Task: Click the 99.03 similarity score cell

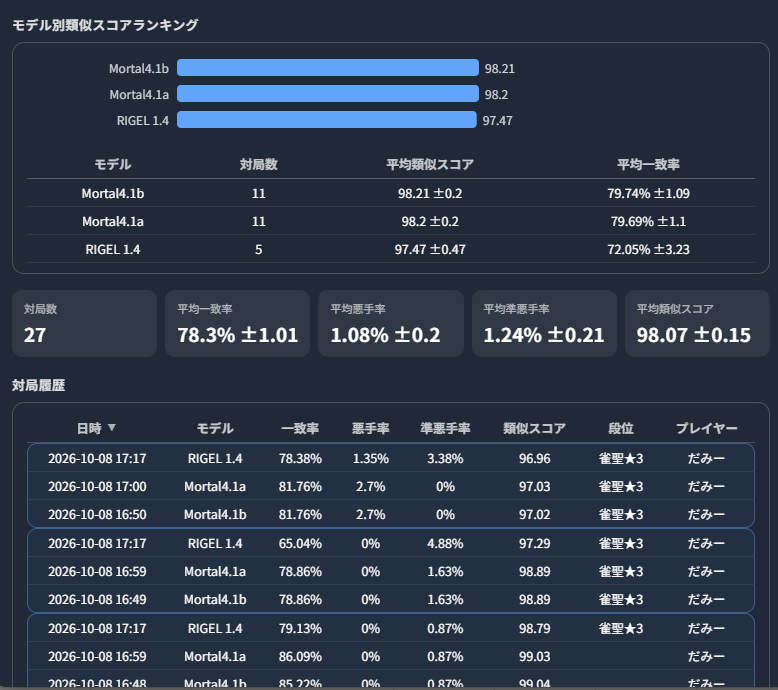Action: [534, 656]
